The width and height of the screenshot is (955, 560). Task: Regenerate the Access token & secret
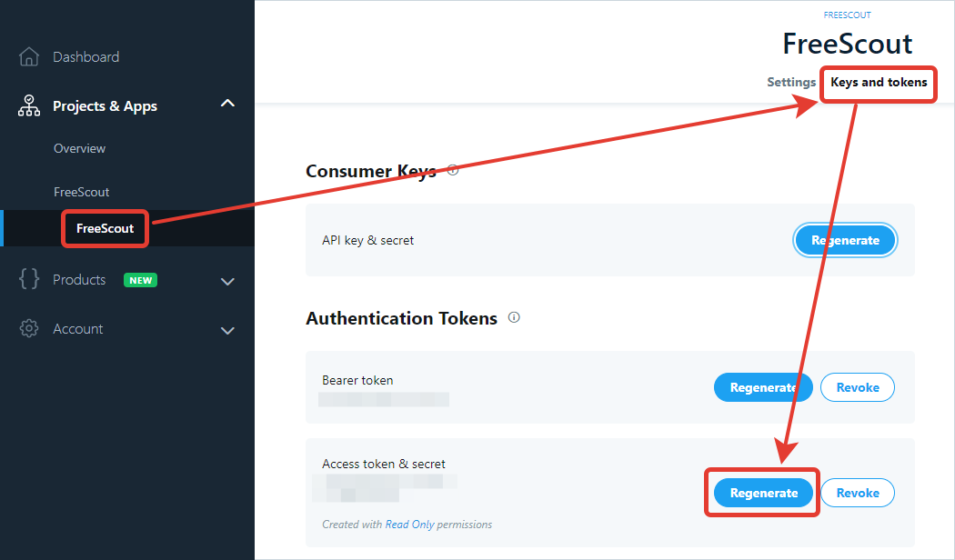click(762, 492)
